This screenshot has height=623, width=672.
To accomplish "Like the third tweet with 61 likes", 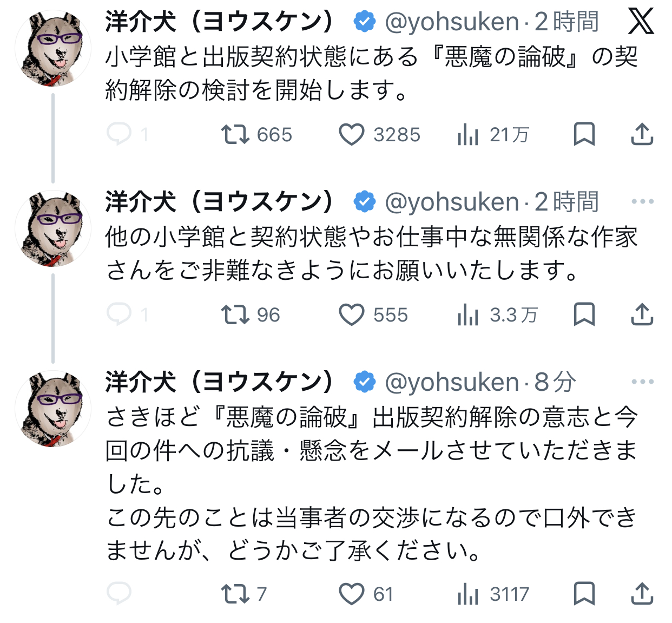I will tap(352, 594).
